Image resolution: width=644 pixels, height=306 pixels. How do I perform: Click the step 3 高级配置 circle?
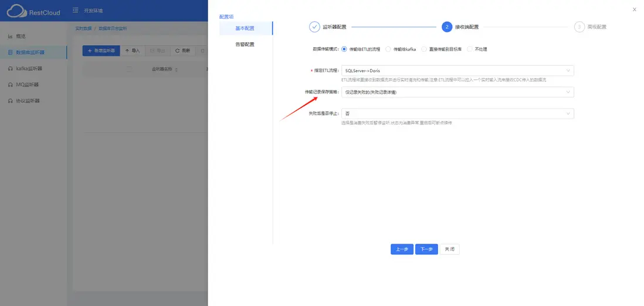click(579, 27)
